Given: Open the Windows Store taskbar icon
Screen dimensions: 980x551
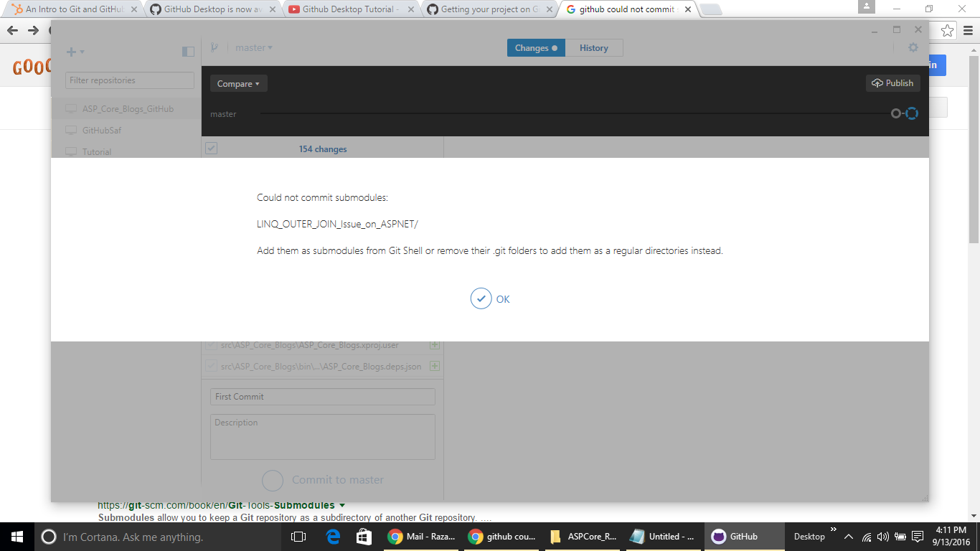Looking at the screenshot, I should pos(364,537).
